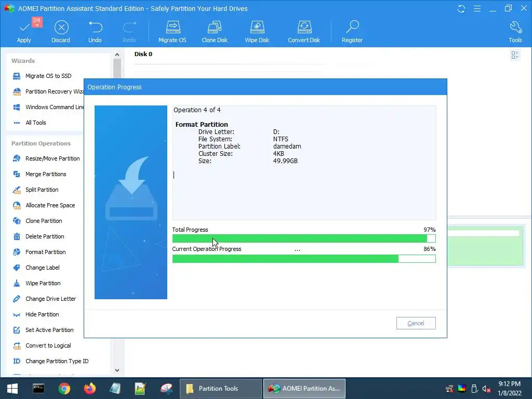Choose Split Partition operation
This screenshot has width=532, height=399.
coord(35,190)
